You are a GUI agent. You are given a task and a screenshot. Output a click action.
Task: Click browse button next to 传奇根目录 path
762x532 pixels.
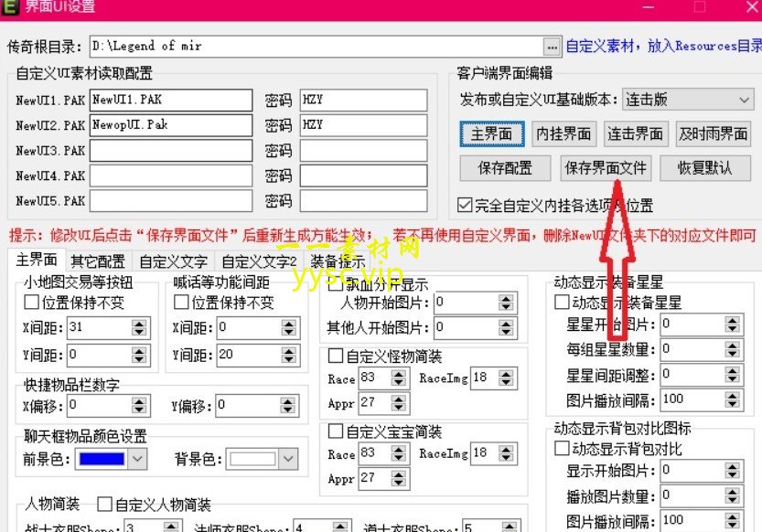pyautogui.click(x=552, y=48)
